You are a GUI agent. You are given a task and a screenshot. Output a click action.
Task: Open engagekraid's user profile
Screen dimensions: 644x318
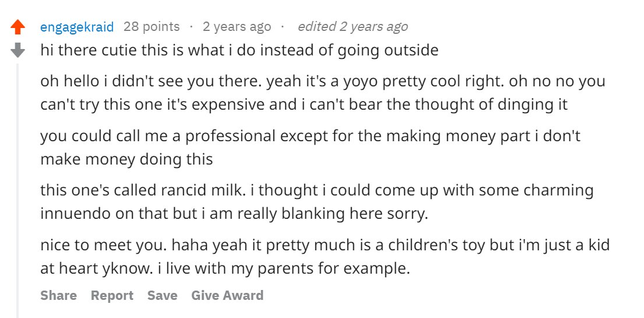(x=77, y=27)
